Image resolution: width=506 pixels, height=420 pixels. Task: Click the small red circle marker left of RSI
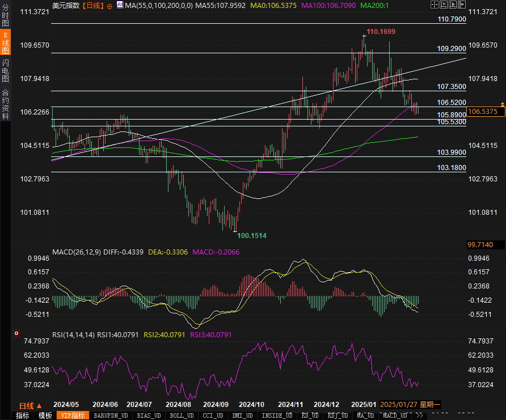tap(15, 333)
